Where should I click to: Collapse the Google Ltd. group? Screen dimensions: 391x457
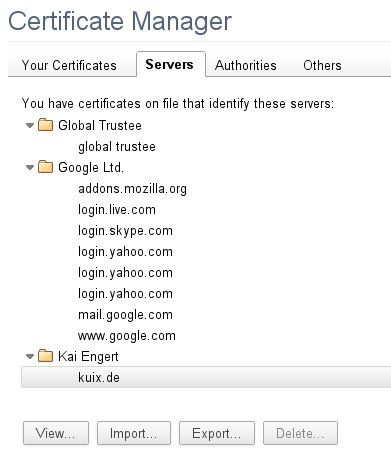(x=30, y=167)
